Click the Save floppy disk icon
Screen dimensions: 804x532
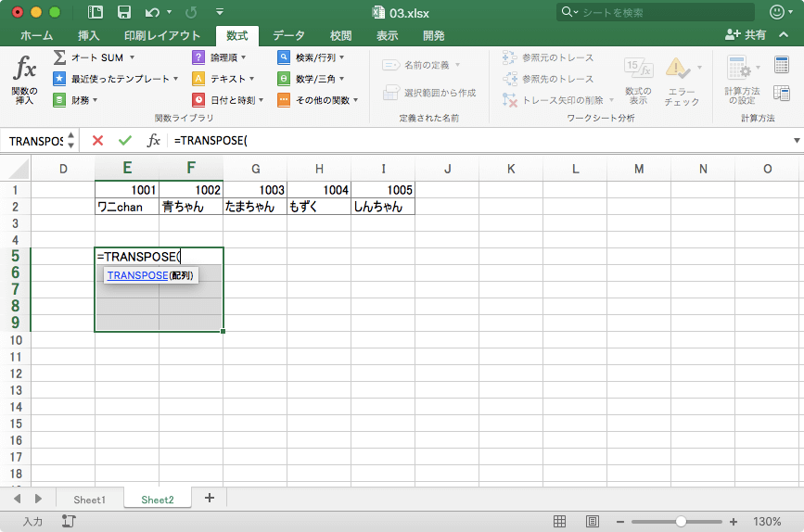(123, 12)
